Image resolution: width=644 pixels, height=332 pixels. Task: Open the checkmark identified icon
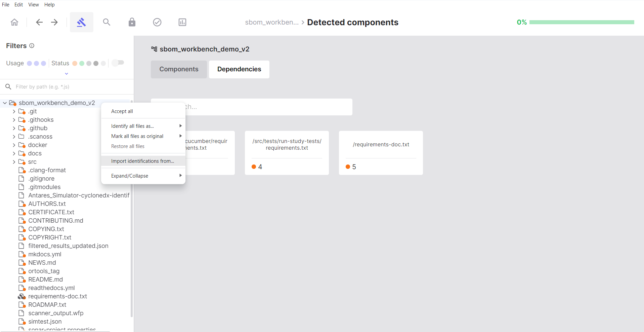tap(157, 22)
